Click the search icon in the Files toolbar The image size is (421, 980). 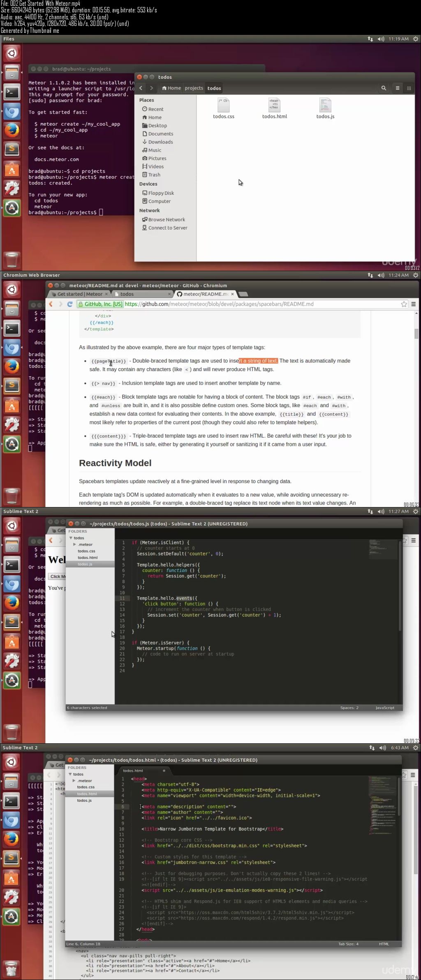[x=384, y=88]
